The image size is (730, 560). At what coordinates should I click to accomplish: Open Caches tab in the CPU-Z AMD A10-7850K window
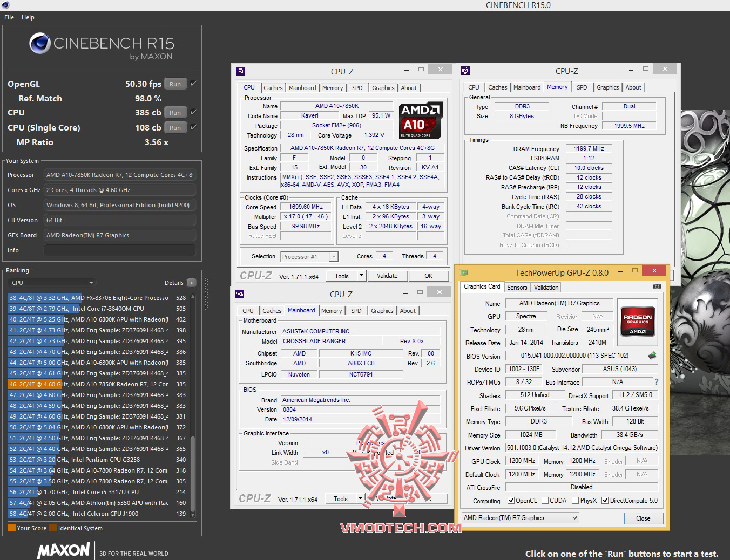[x=273, y=88]
